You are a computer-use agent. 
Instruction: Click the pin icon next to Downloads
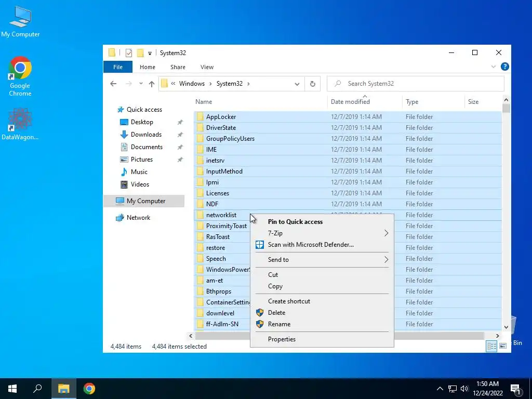pos(180,135)
